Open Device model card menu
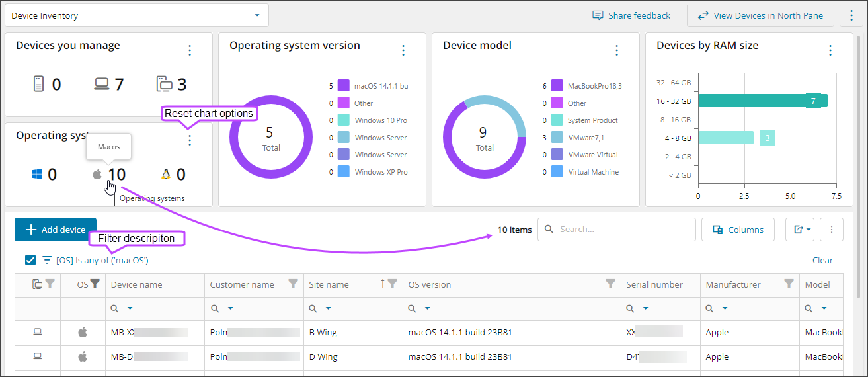 tap(617, 50)
